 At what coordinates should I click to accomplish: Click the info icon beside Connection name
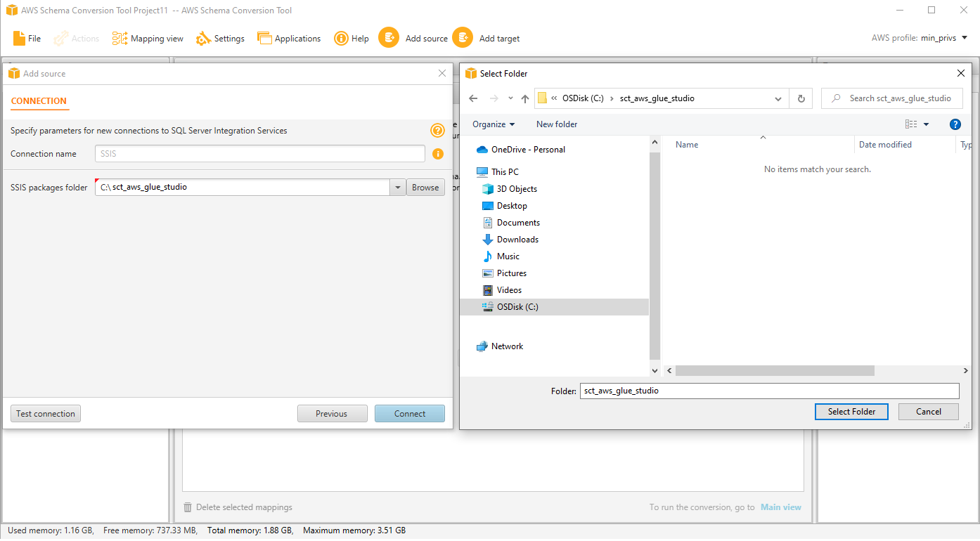click(x=438, y=153)
